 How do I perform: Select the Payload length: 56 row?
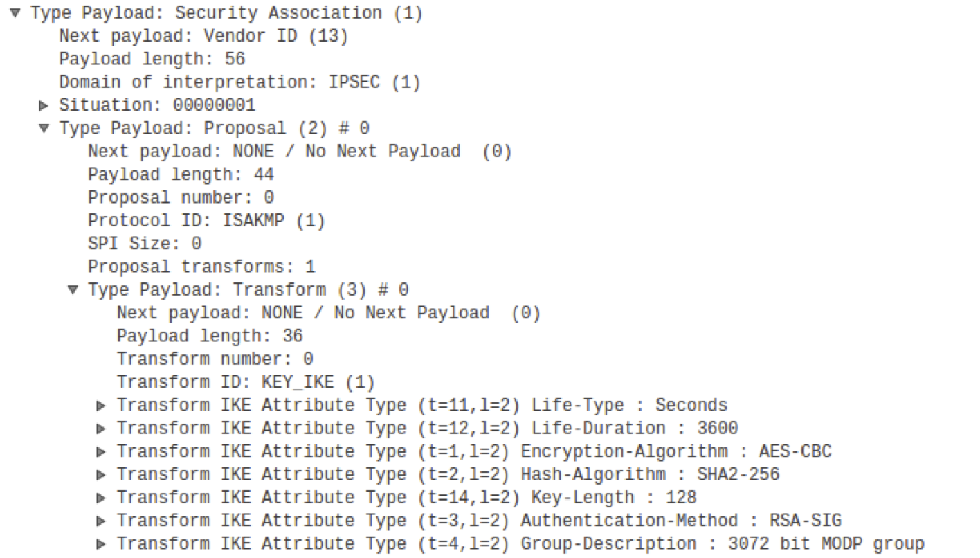click(x=152, y=59)
